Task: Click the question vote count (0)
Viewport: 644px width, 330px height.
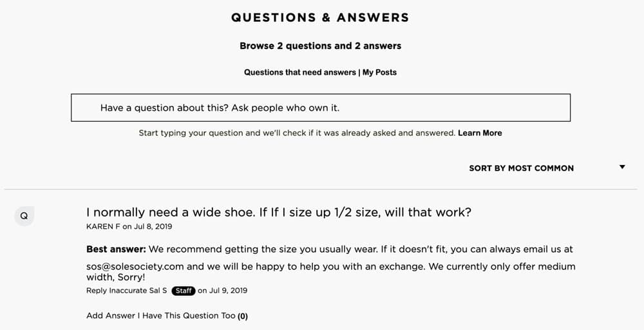Action: click(x=243, y=316)
